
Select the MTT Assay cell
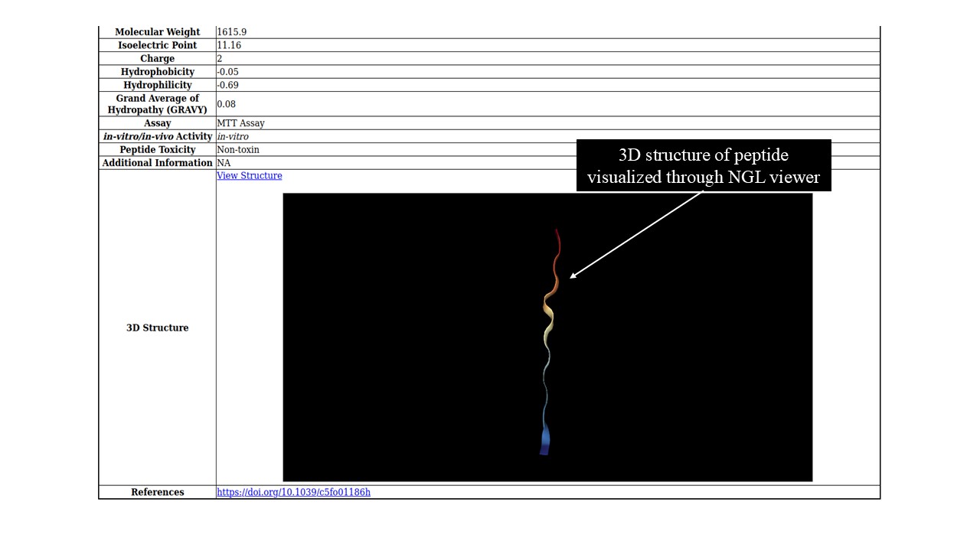(241, 123)
